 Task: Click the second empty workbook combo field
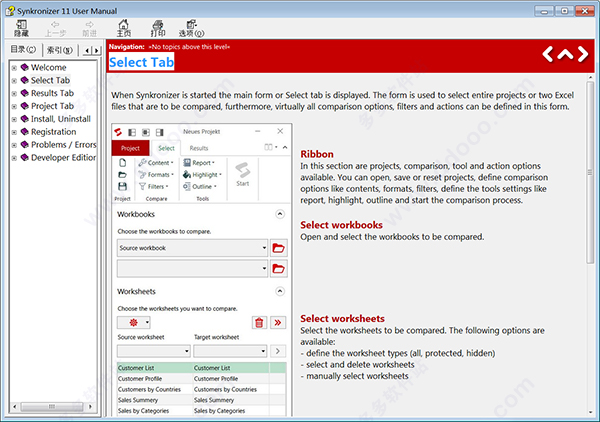[x=192, y=269]
